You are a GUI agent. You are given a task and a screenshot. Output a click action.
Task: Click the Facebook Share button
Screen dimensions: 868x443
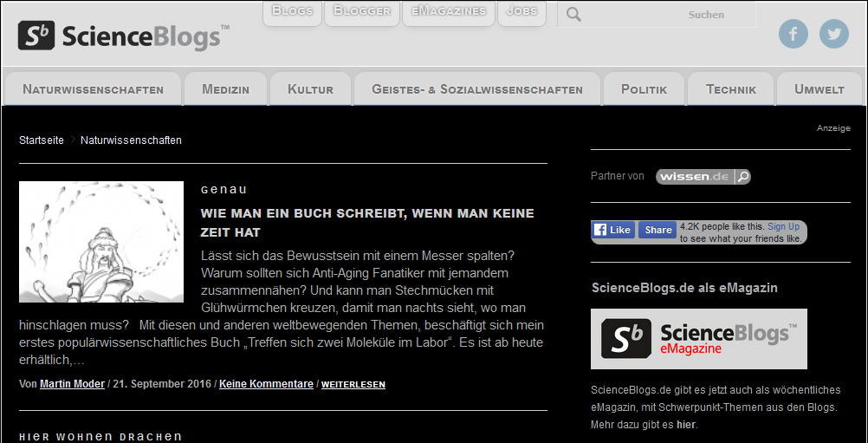(657, 230)
